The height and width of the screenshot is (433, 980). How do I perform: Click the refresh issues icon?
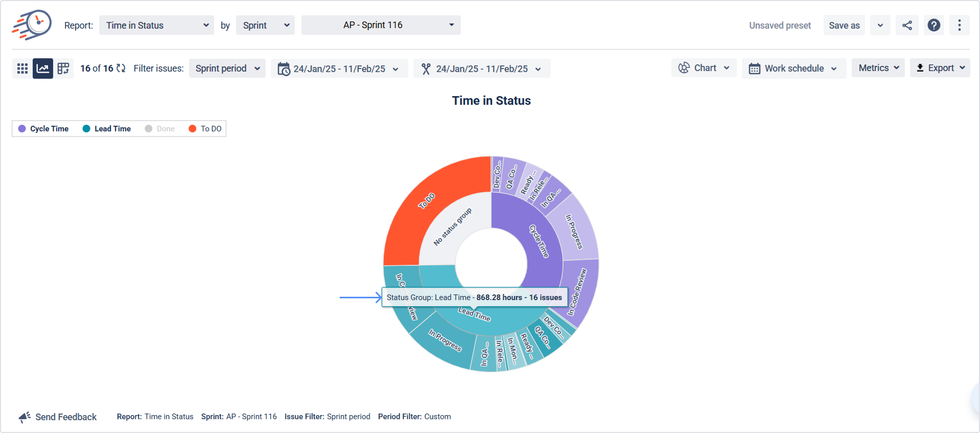[x=121, y=69]
